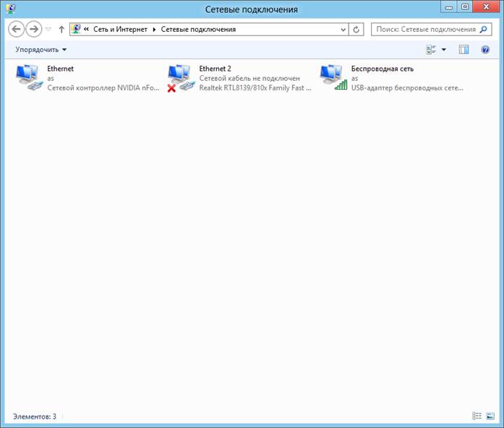Select the 'Беспроводная сеть' adapter icon
This screenshot has height=428, width=504.
[333, 77]
